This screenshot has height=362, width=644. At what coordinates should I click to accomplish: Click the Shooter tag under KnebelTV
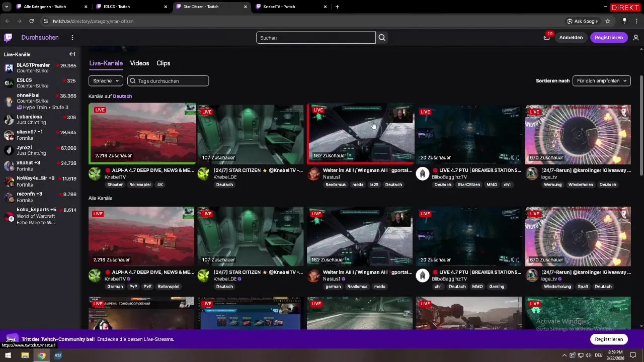115,185
